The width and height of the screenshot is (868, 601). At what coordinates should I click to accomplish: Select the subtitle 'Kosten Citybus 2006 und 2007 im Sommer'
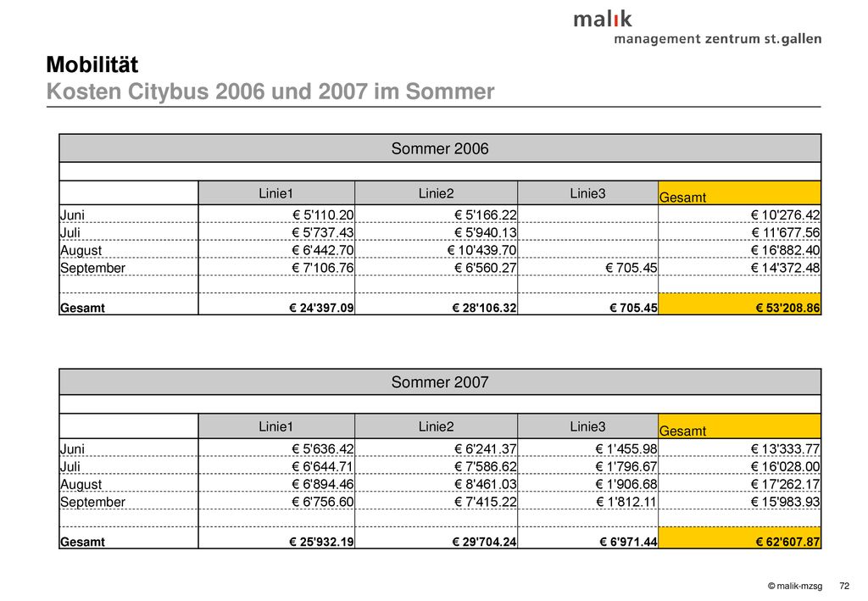[270, 92]
